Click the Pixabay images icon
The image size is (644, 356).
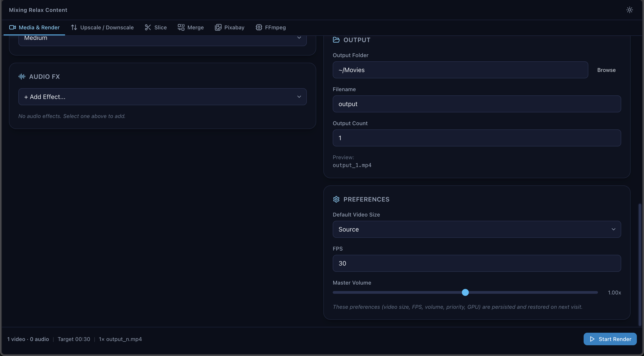(x=218, y=27)
